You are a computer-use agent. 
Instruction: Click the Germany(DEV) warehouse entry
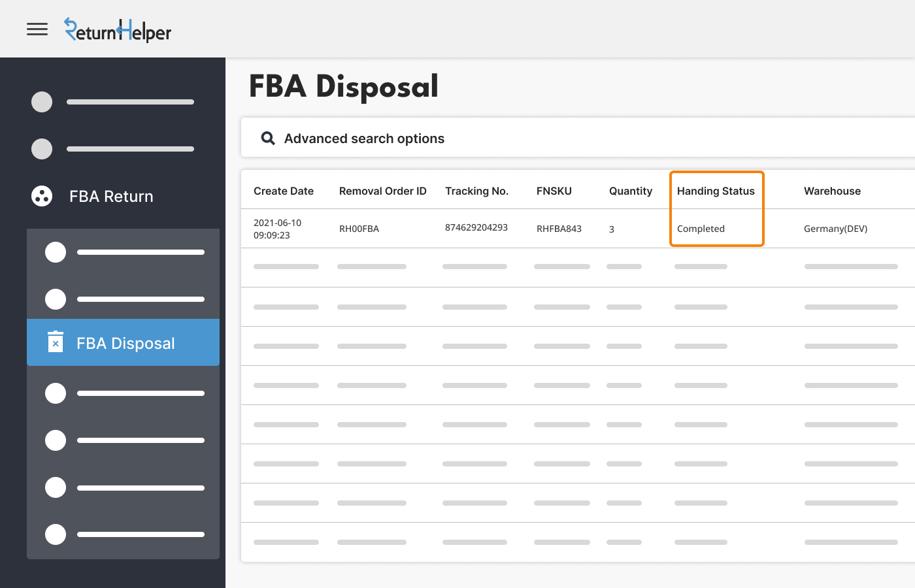(836, 229)
